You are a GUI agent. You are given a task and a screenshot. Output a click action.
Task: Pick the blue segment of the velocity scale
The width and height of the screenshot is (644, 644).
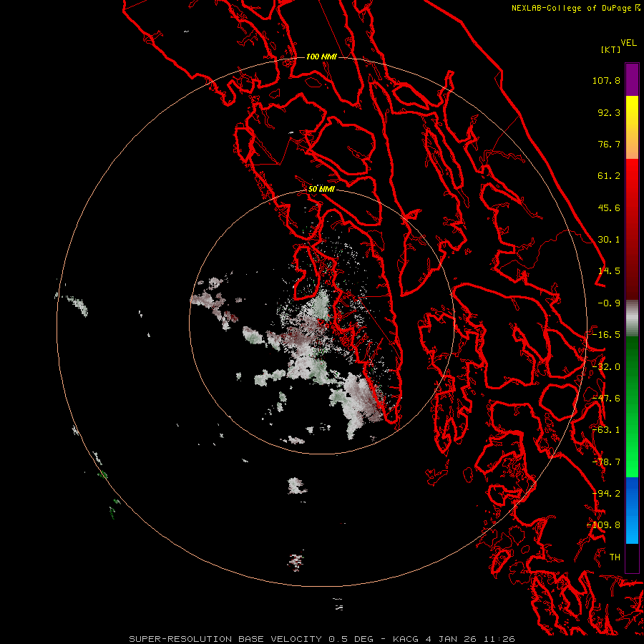632,510
